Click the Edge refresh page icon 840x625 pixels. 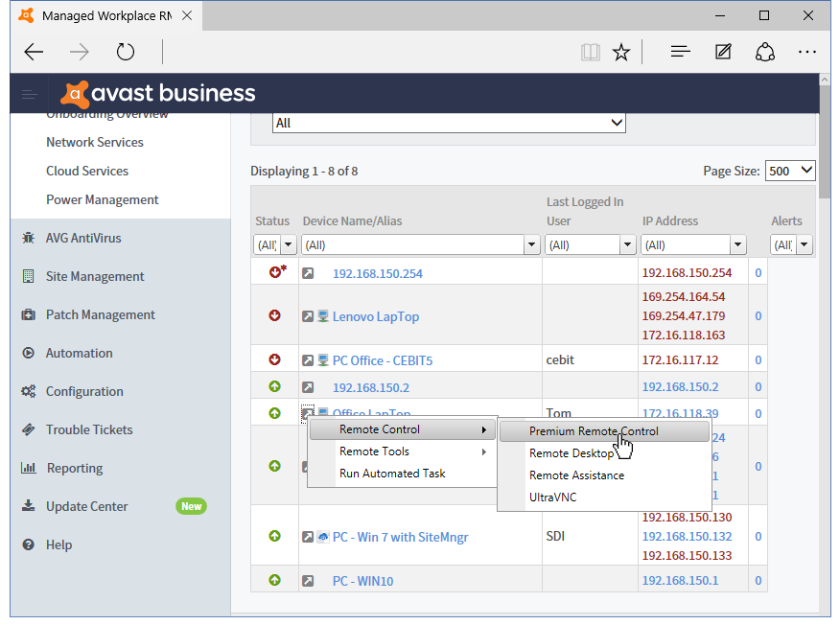126,52
